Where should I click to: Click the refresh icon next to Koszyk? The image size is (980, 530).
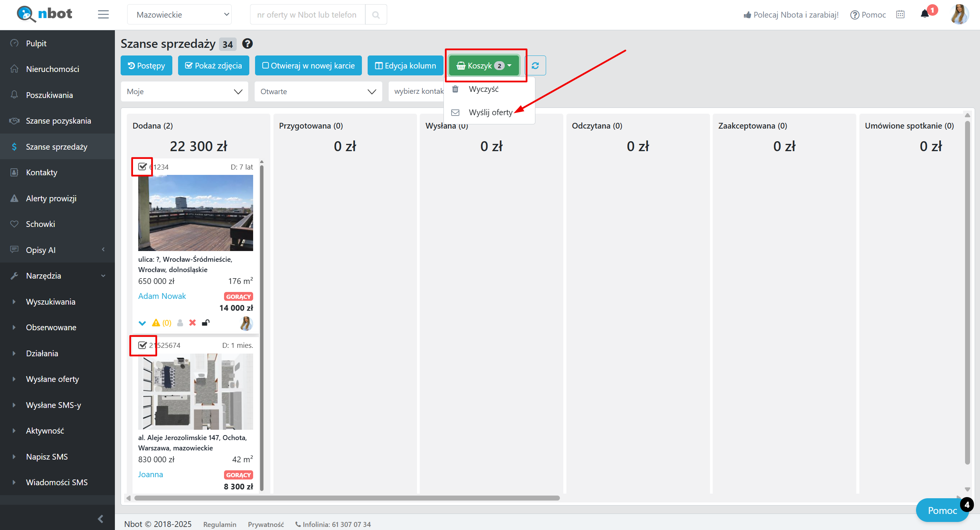coord(535,65)
